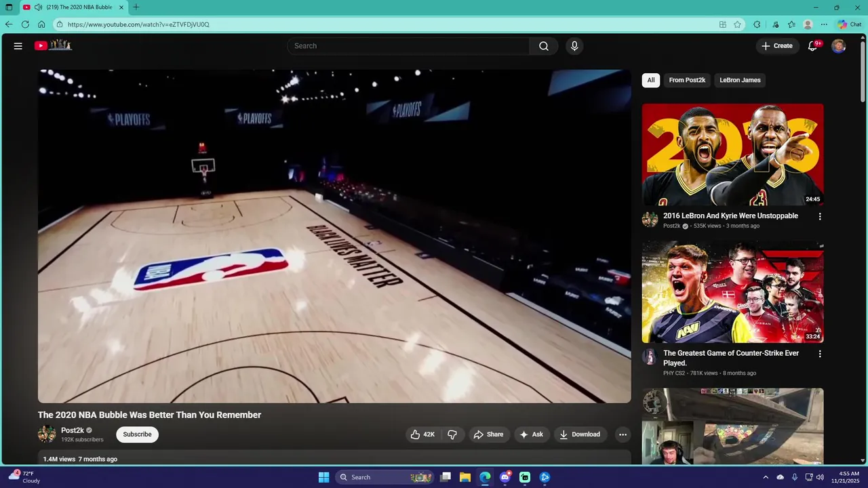Open the Counter-Strike NAVI thumbnail

pos(733,292)
